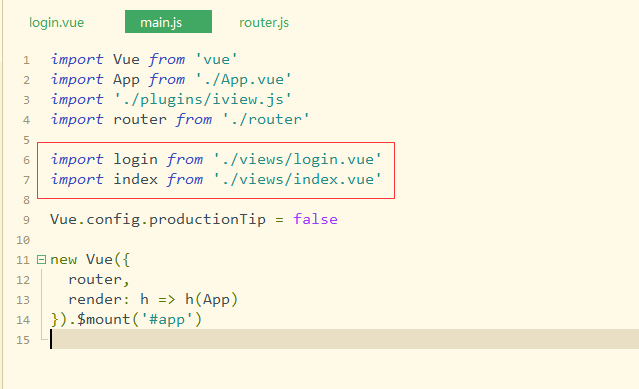
Task: Click 'router,' on line 12
Action: pos(99,279)
